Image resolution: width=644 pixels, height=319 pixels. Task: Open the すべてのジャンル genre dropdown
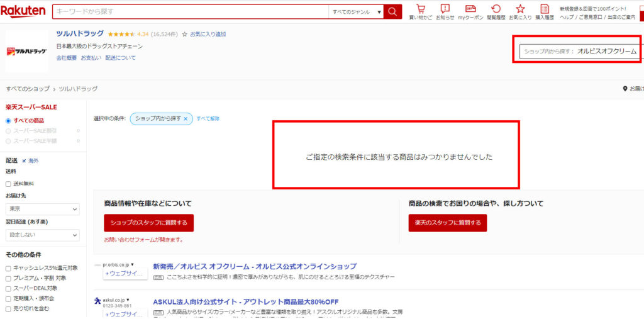click(356, 12)
